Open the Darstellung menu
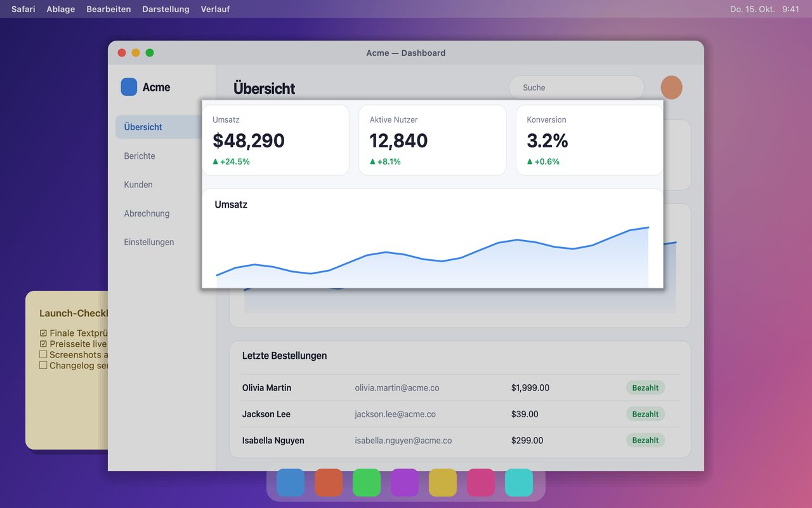 point(166,9)
